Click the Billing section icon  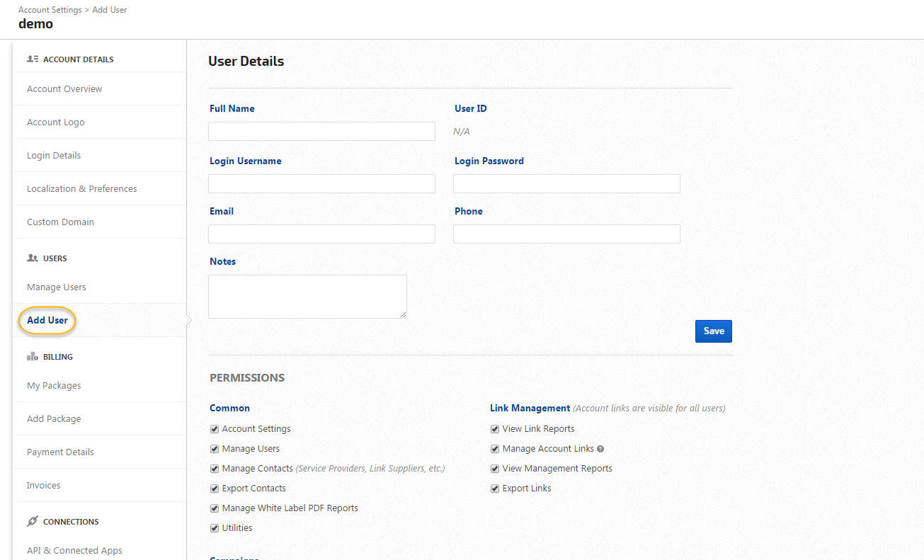(33, 357)
